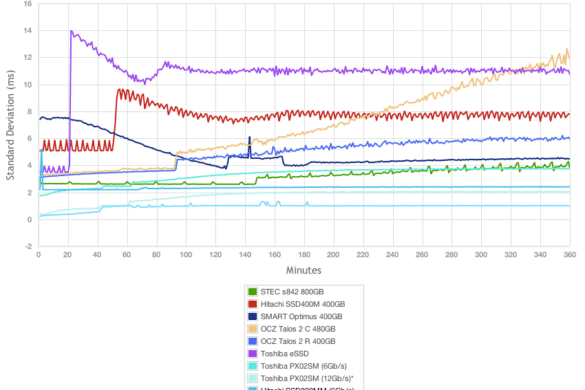585x390 pixels.
Task: Click the x-axis tick label 260
Action: (422, 255)
